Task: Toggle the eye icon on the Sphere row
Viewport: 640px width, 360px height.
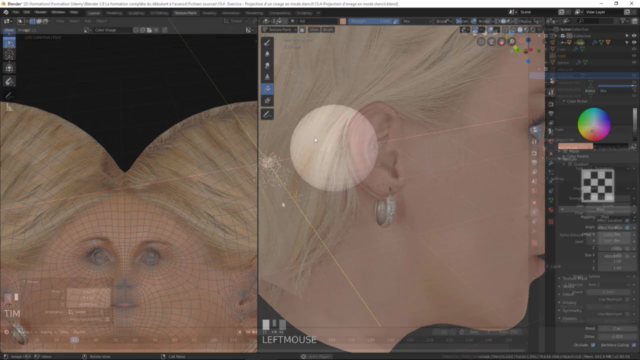Action: tap(634, 62)
